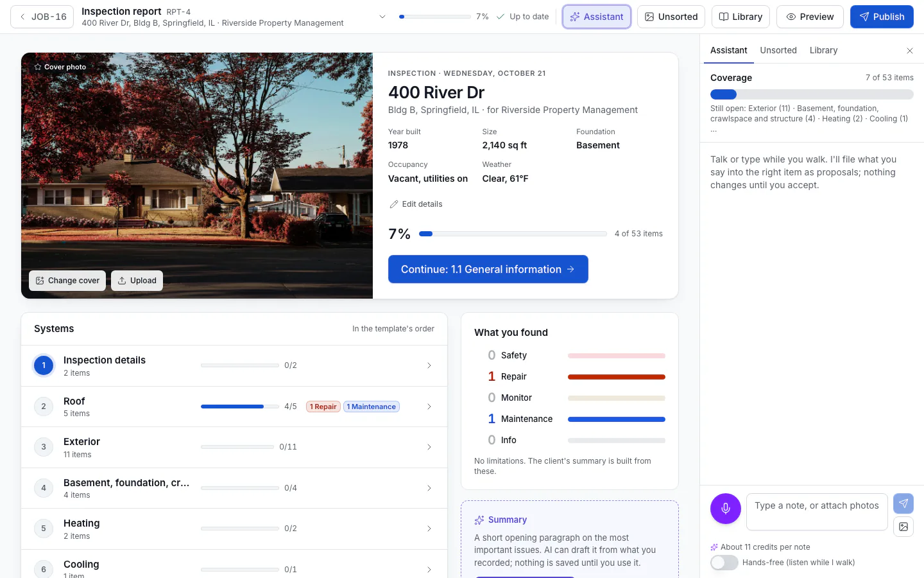This screenshot has width=924, height=578.
Task: Click the 1 Repair badge on Roof
Action: click(x=323, y=407)
